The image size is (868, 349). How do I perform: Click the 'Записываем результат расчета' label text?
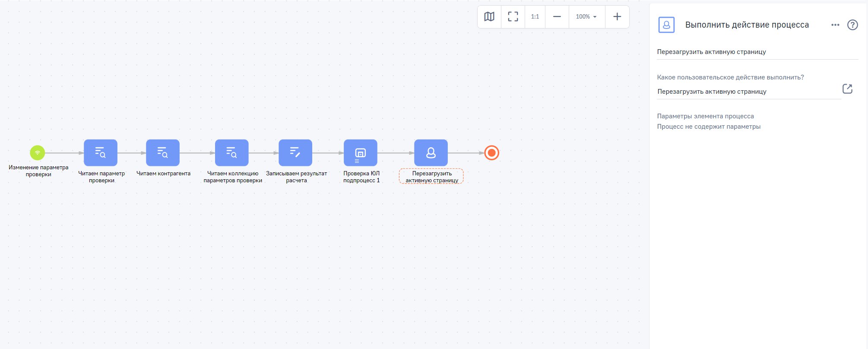[296, 177]
